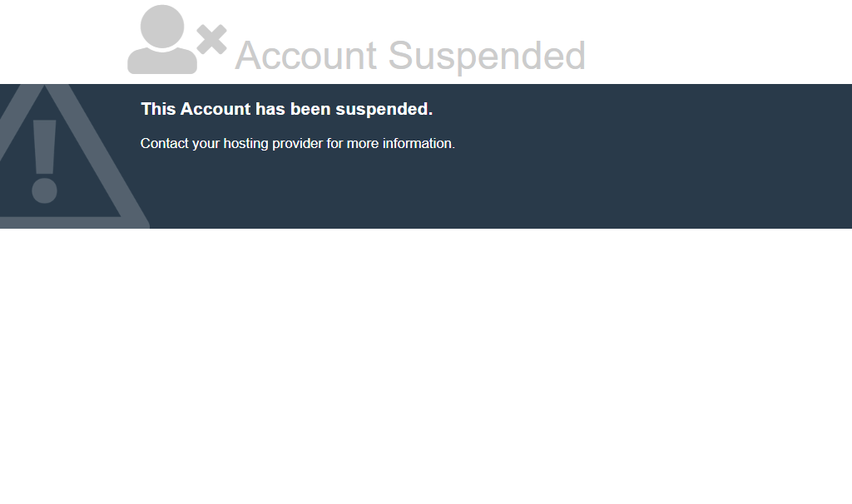Viewport: 852px width, 504px height.
Task: Click the bold word "This" in the banner
Action: [x=158, y=109]
